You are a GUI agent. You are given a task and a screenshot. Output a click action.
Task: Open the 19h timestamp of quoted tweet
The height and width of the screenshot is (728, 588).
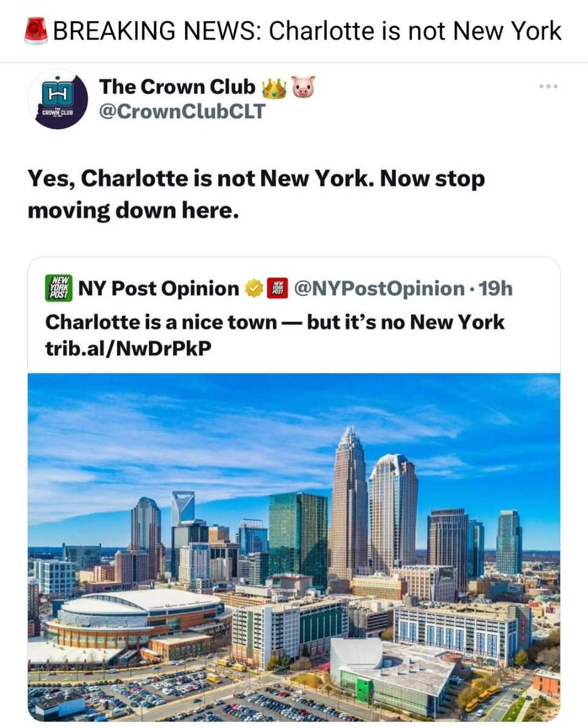pos(495,289)
